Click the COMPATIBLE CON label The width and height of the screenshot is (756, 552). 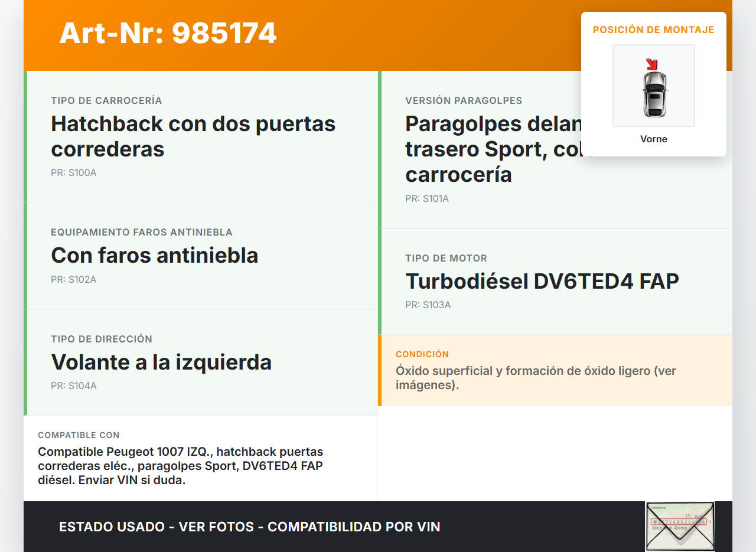[x=79, y=435]
